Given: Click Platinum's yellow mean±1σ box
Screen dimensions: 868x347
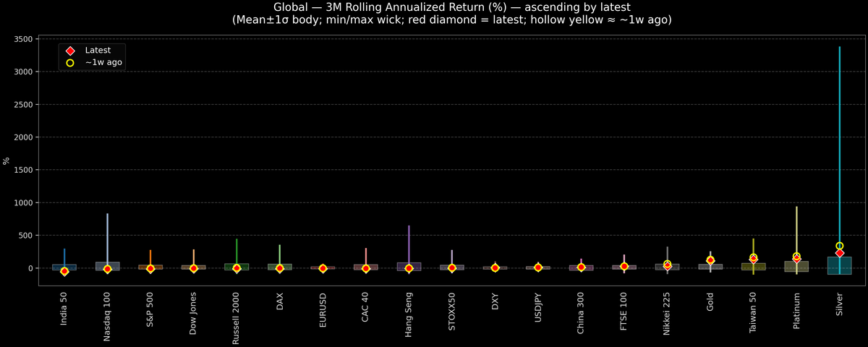Looking at the screenshot, I should pyautogui.click(x=796, y=267).
